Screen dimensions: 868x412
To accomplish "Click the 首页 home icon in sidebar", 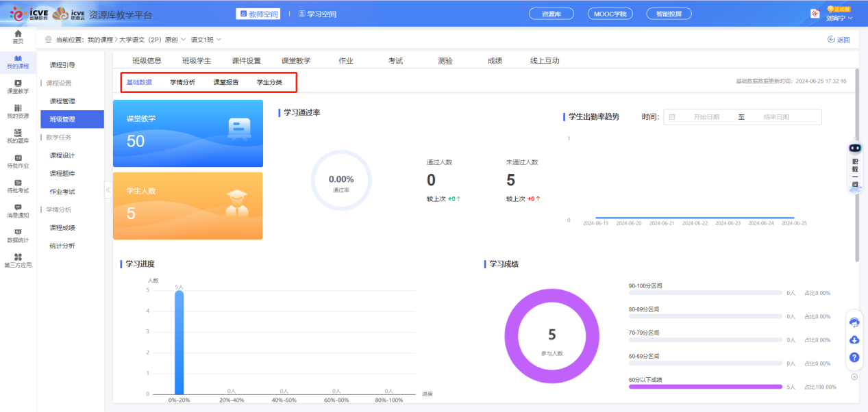I will click(x=18, y=36).
